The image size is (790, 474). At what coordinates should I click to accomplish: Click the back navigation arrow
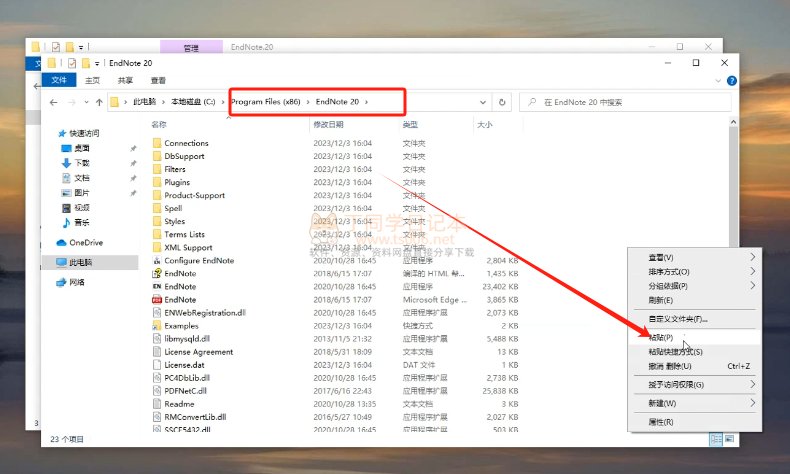[54, 102]
